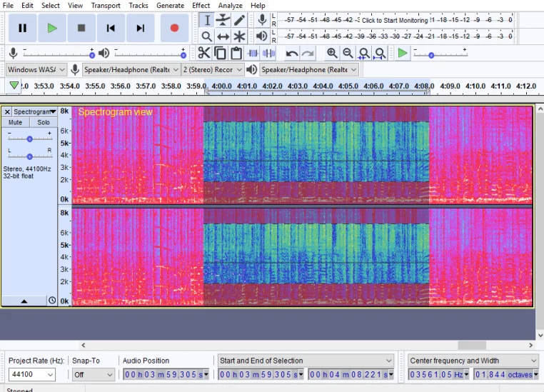
Task: Click the Pause playback button
Action: pyautogui.click(x=22, y=28)
